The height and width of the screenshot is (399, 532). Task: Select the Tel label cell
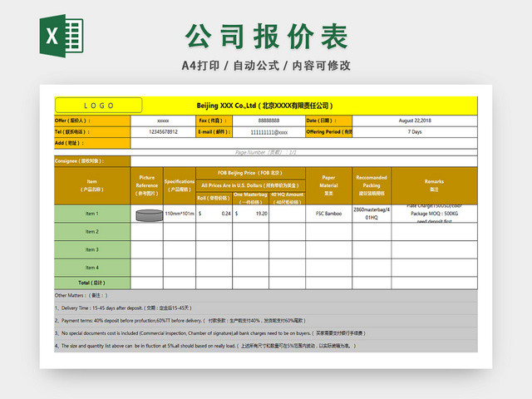point(92,132)
